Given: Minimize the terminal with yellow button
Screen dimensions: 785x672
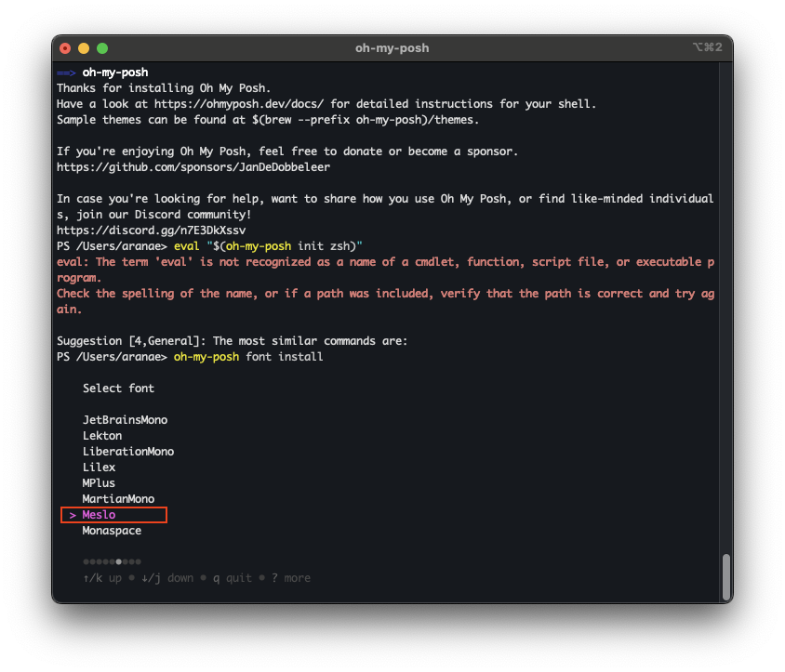Looking at the screenshot, I should pyautogui.click(x=84, y=48).
